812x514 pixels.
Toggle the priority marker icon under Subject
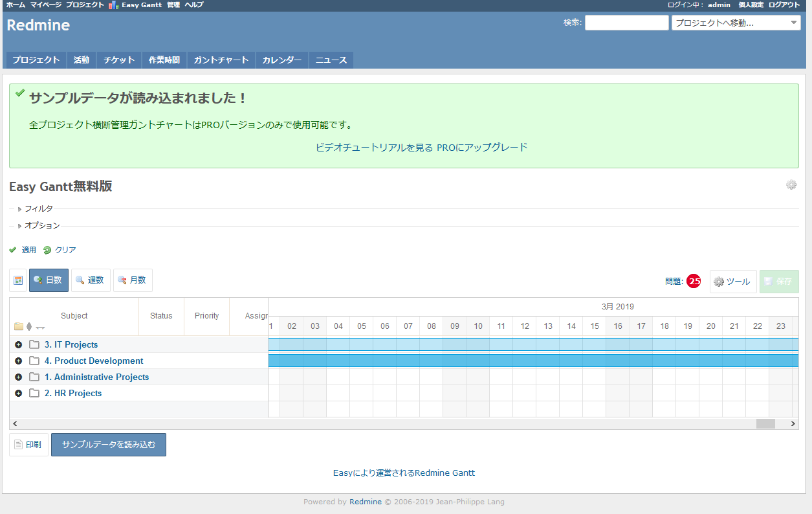pyautogui.click(x=28, y=326)
